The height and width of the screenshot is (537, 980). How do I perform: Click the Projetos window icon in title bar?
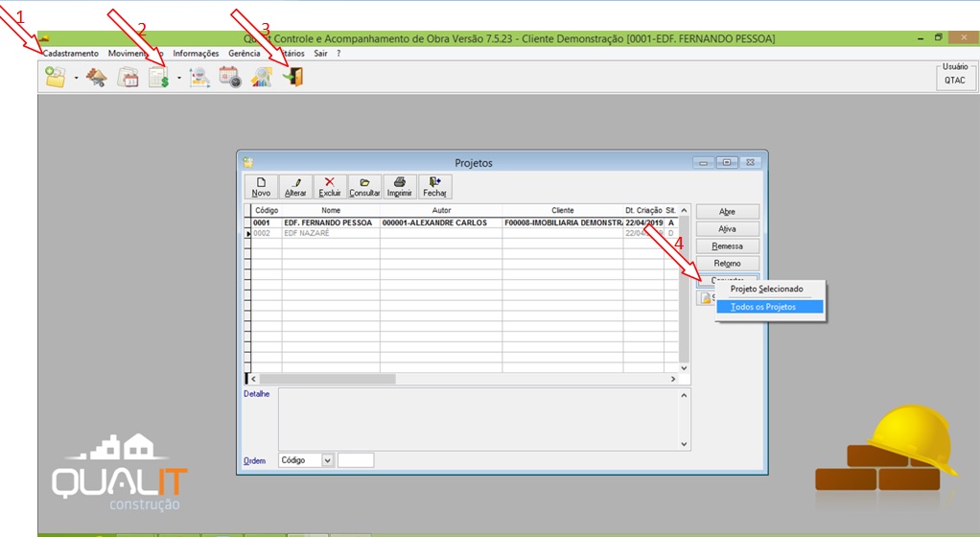point(248,162)
